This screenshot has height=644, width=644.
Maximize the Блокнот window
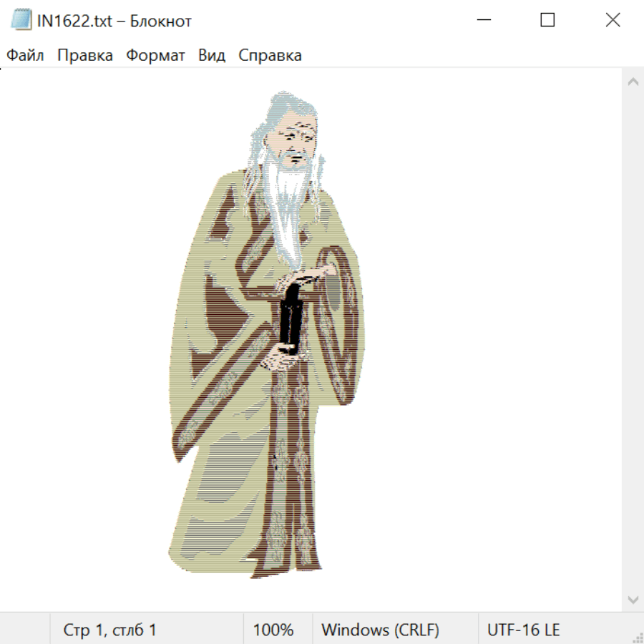click(x=547, y=21)
